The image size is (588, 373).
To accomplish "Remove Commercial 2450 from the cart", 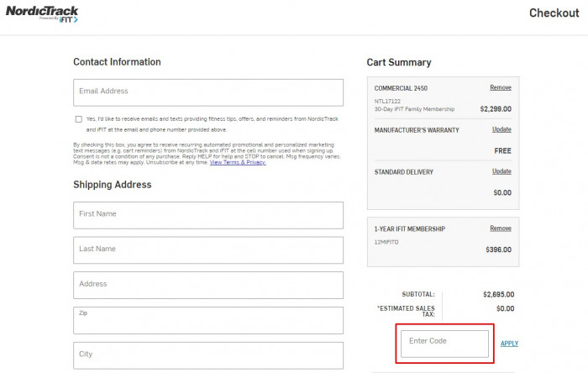I will [x=501, y=87].
